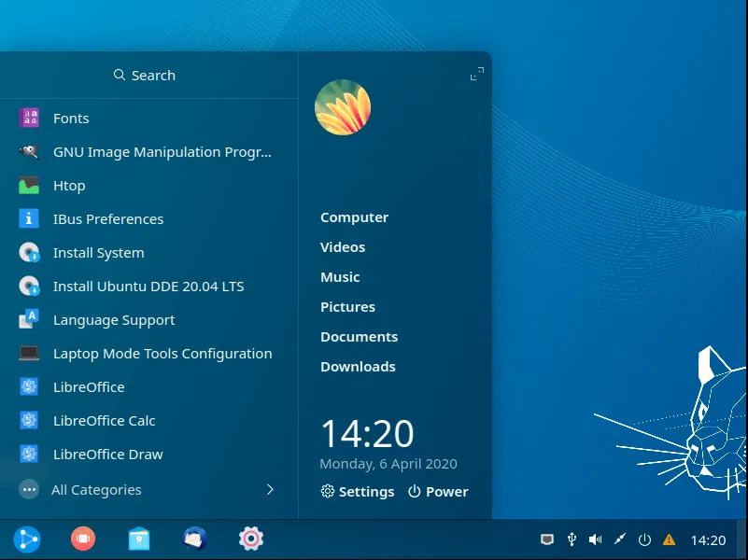Expand All Categories chevron arrow
This screenshot has height=560, width=748.
click(270, 489)
